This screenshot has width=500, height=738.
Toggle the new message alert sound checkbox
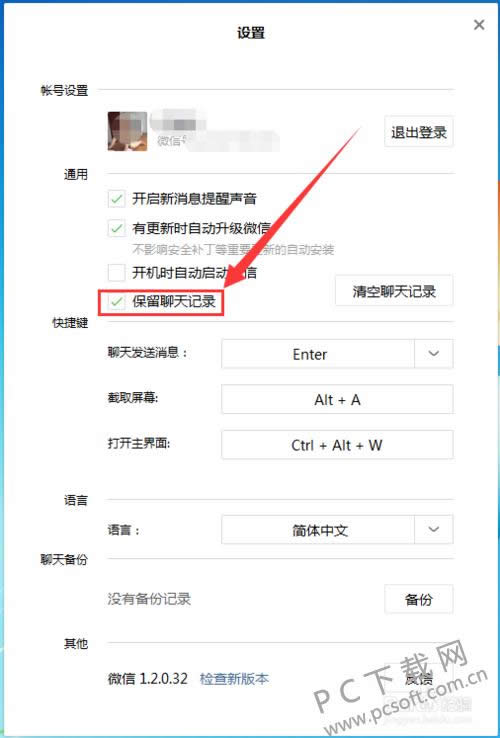pos(116,199)
